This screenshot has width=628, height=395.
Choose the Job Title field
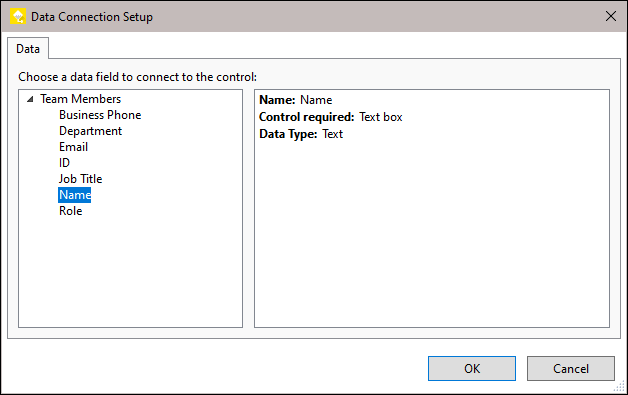(x=81, y=179)
